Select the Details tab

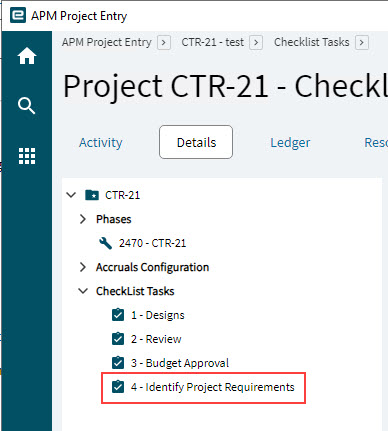[196, 142]
